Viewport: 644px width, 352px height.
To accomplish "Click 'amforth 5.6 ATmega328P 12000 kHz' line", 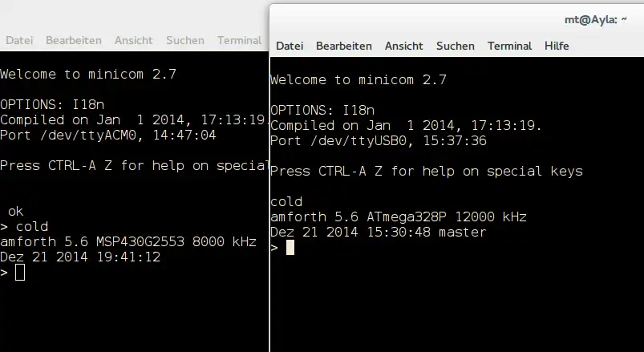I will (x=399, y=216).
